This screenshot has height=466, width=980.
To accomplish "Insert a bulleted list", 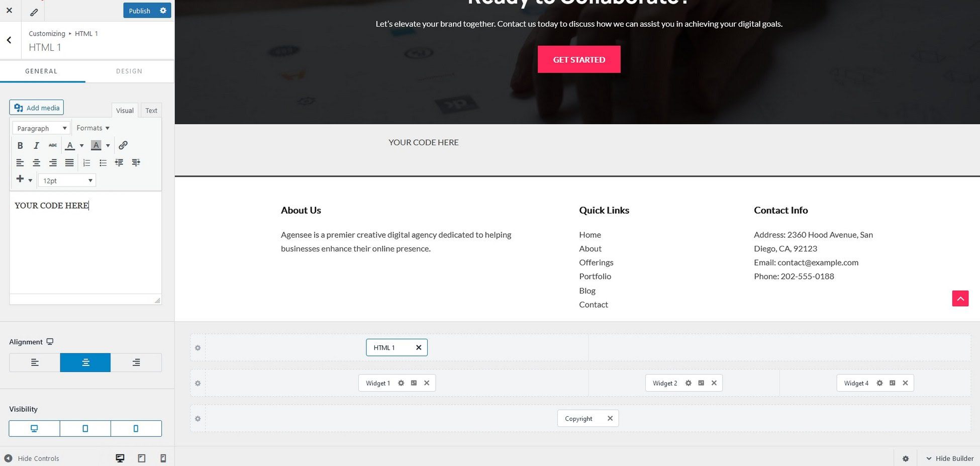I will click(x=103, y=162).
